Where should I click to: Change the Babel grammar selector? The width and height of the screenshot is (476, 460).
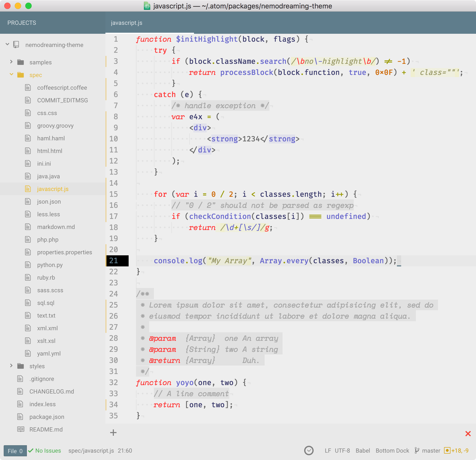(363, 451)
